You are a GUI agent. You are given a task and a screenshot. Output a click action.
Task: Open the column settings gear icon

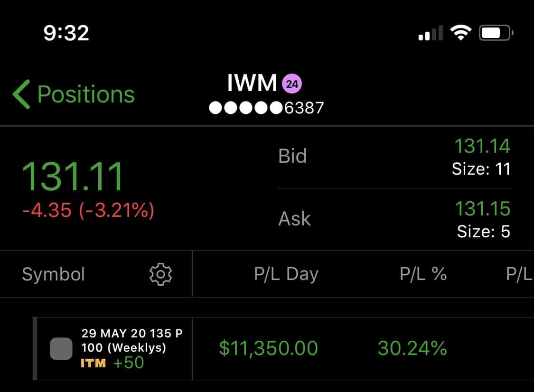tap(161, 274)
